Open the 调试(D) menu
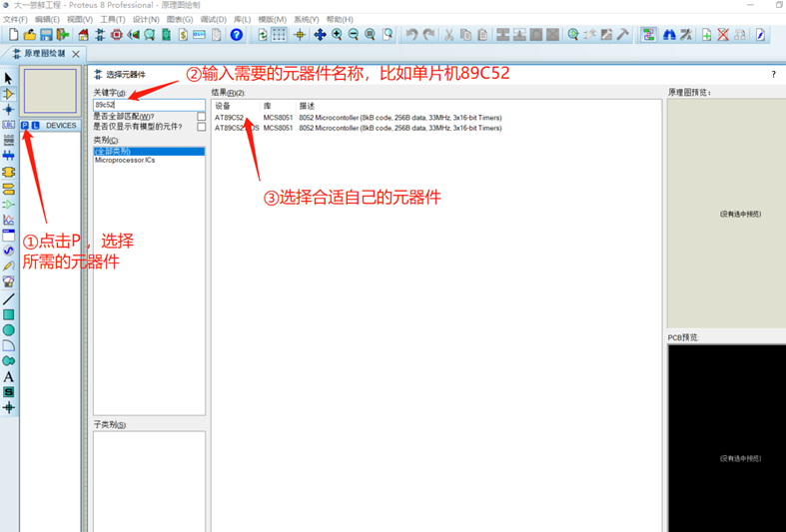The width and height of the screenshot is (786, 532). [x=214, y=19]
